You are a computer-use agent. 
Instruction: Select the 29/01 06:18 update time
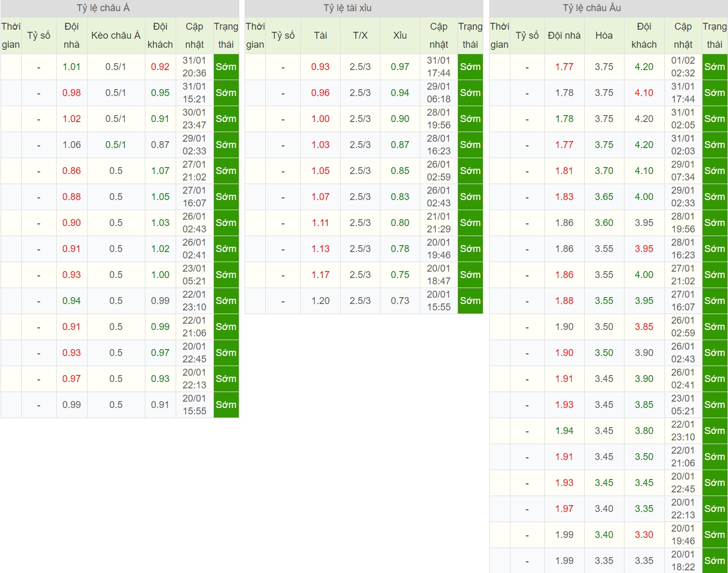439,93
